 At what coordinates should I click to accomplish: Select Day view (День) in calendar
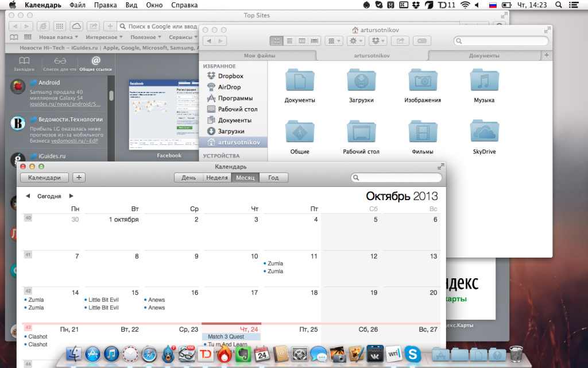[189, 178]
